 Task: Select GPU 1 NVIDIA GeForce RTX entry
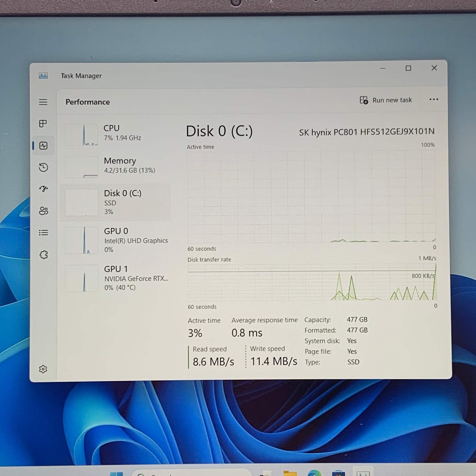(115, 278)
